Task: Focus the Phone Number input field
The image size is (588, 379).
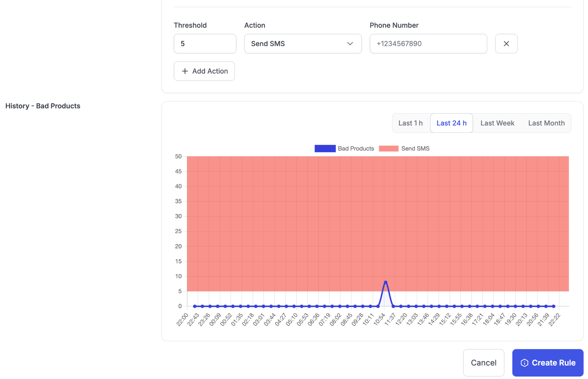Action: coord(428,44)
